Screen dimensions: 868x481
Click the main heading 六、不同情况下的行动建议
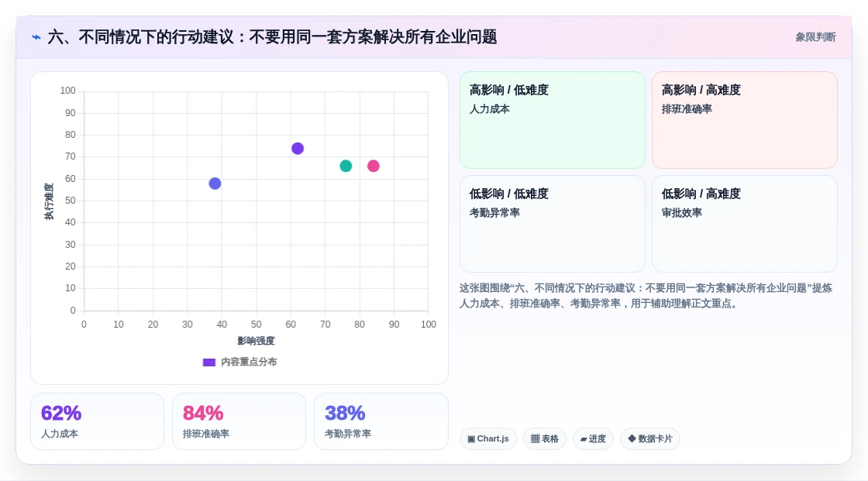(x=272, y=37)
